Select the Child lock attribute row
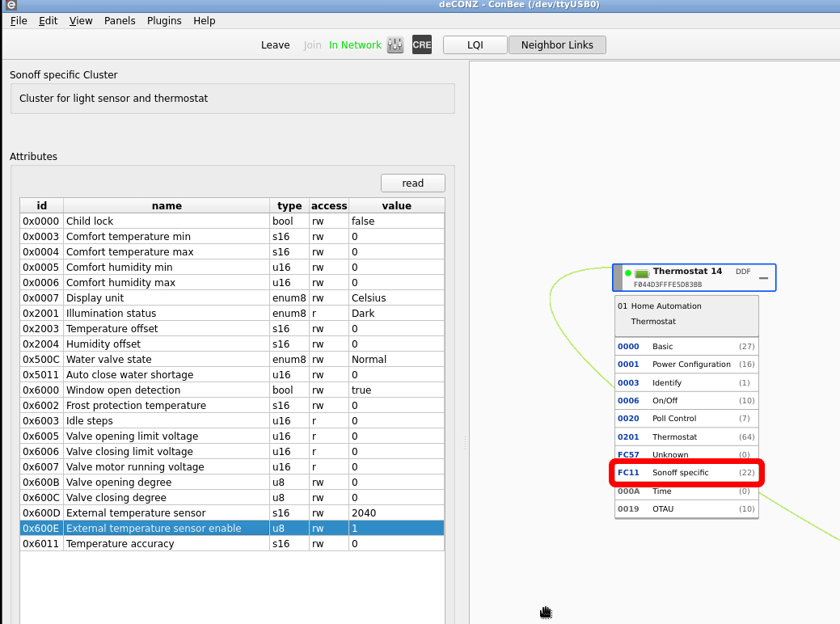840x624 pixels. point(232,221)
